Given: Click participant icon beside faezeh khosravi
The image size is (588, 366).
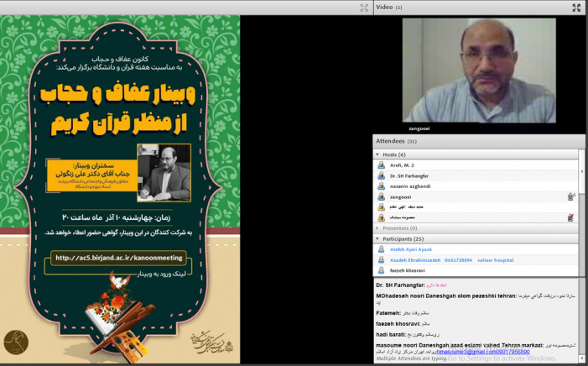Looking at the screenshot, I should [381, 270].
